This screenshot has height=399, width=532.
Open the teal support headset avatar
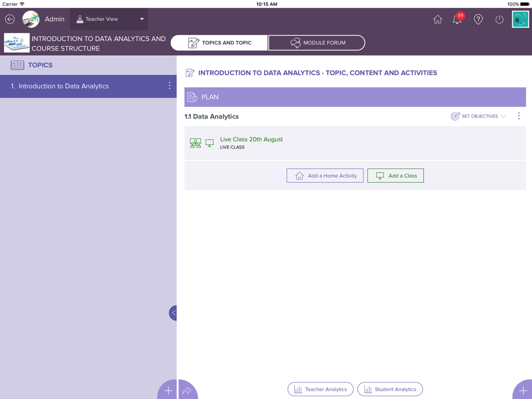tap(520, 19)
